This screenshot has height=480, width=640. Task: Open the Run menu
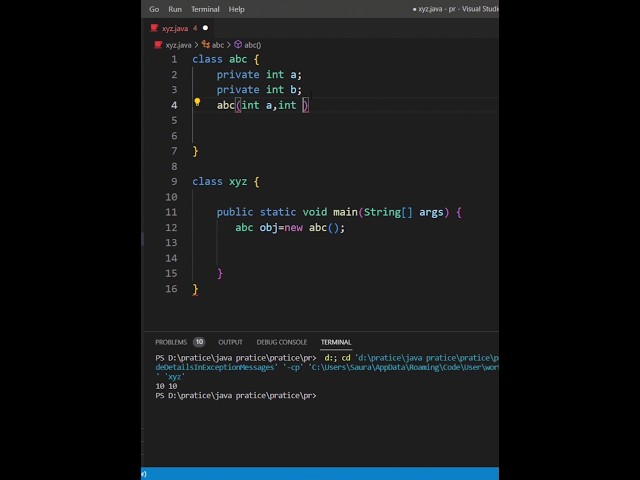(175, 9)
